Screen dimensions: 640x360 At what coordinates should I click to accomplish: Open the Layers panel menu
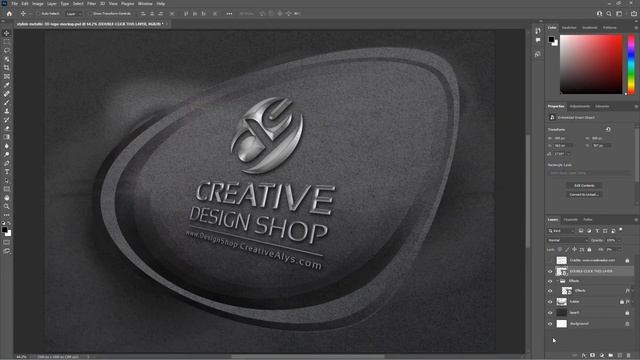click(x=636, y=220)
